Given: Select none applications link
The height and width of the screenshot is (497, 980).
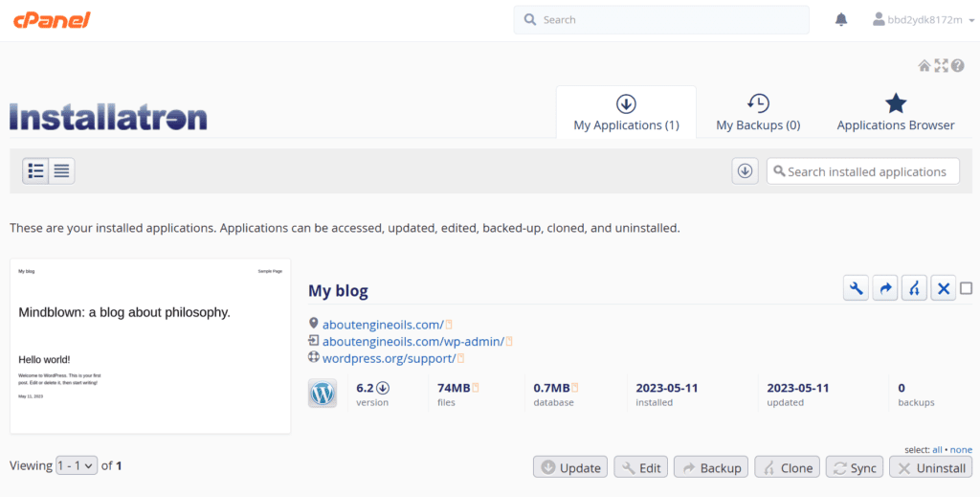Looking at the screenshot, I should [961, 449].
